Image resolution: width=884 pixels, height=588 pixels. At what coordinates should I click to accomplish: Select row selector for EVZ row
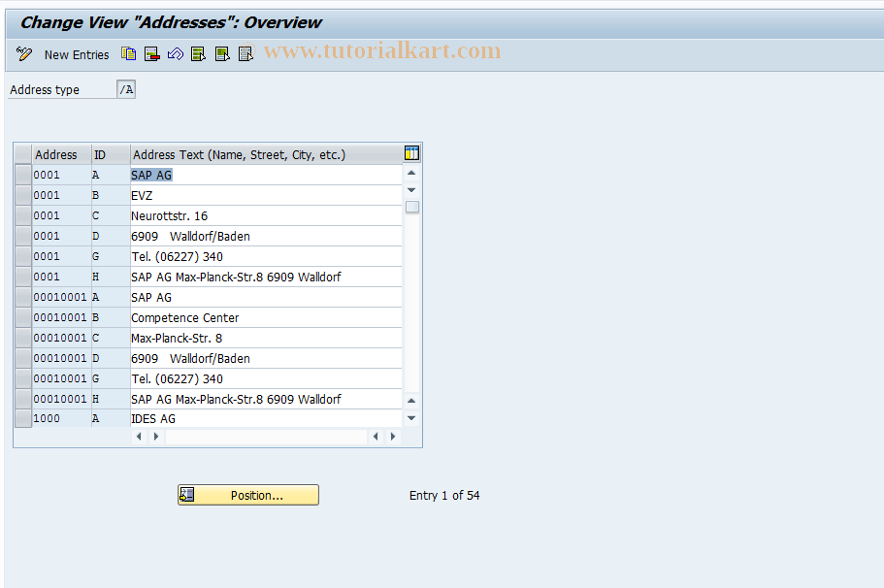click(23, 195)
